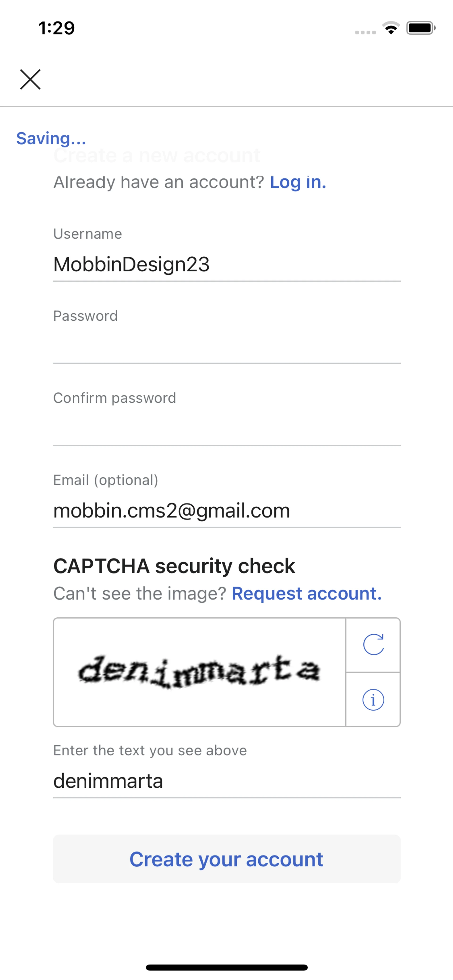This screenshot has height=980, width=453.
Task: Tap the Wi-Fi status icon
Action: click(390, 28)
